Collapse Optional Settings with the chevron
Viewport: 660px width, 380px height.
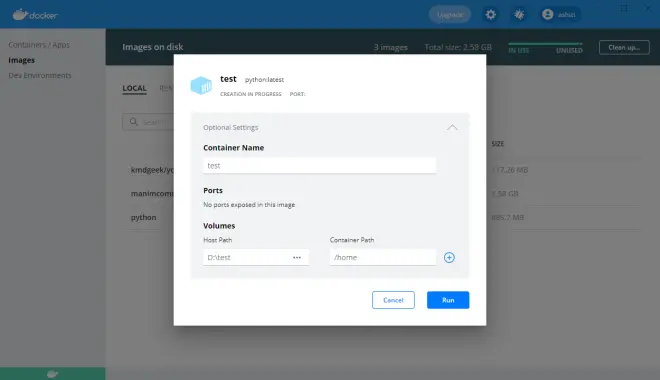[452, 128]
